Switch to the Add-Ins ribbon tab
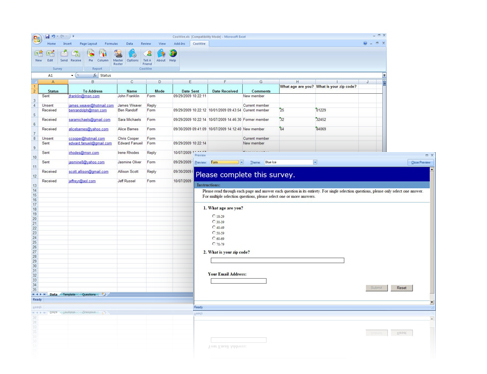This screenshot has width=487, height=374. (x=179, y=44)
